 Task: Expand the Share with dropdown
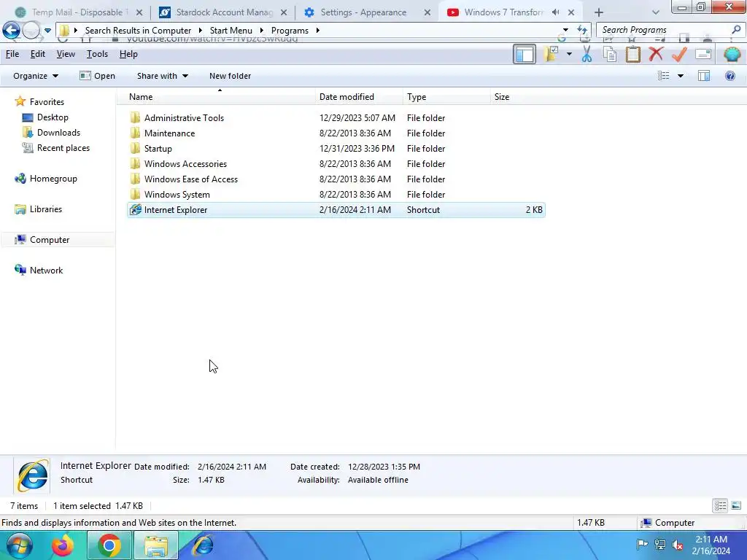click(x=163, y=76)
